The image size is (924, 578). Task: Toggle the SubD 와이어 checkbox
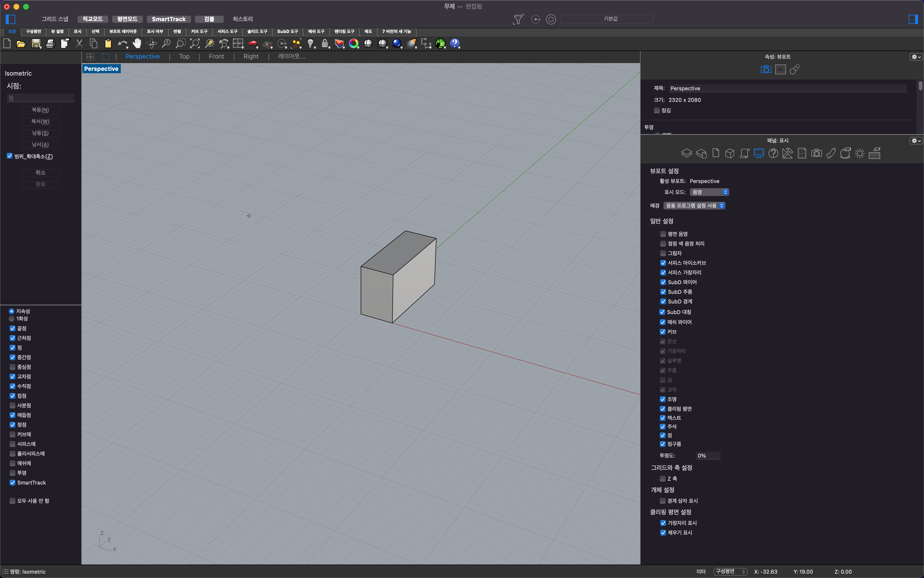tap(663, 282)
